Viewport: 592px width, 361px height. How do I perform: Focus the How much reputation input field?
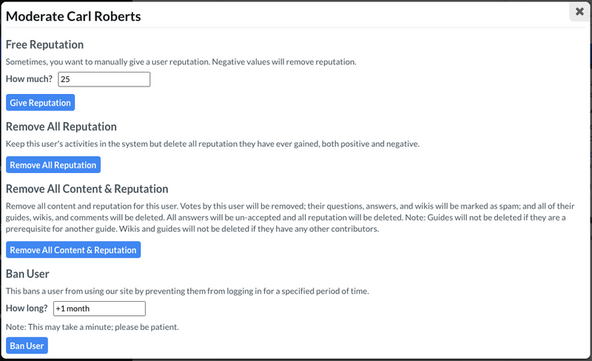pyautogui.click(x=104, y=79)
